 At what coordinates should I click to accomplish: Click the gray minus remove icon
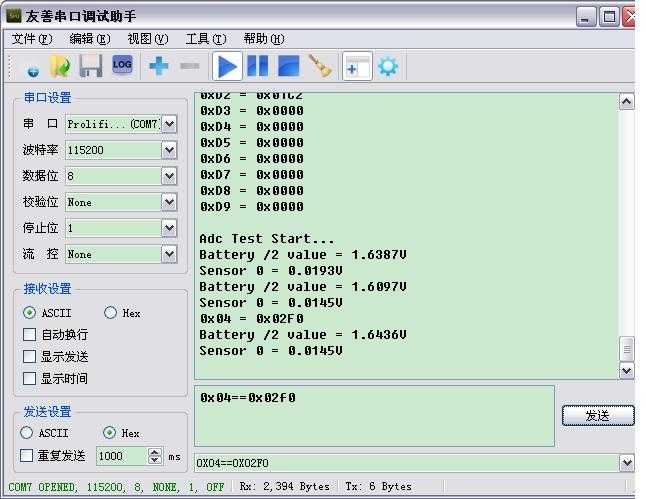point(190,66)
